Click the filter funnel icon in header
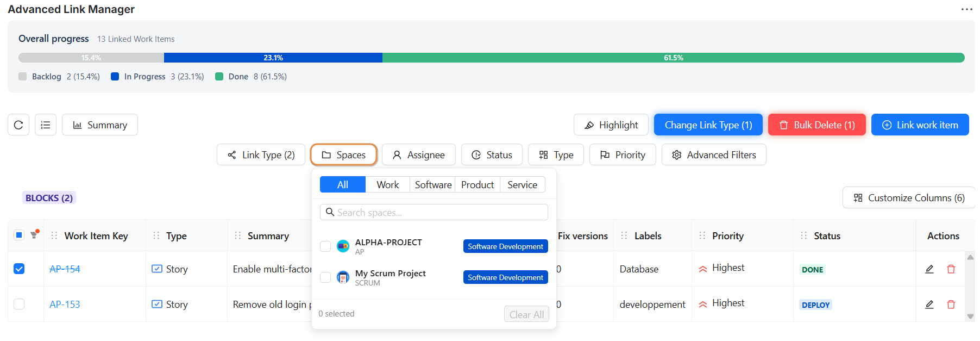The image size is (980, 341). (x=34, y=235)
